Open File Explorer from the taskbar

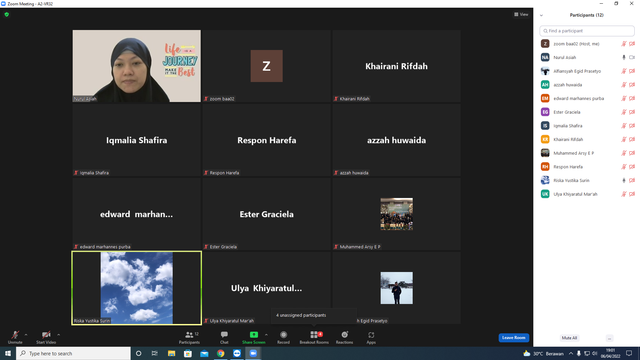click(x=171, y=353)
